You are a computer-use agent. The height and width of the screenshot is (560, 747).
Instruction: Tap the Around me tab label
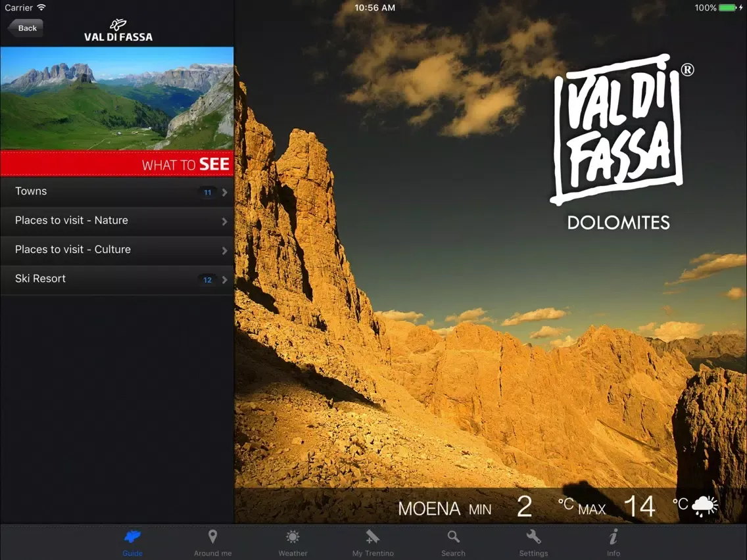(x=212, y=553)
